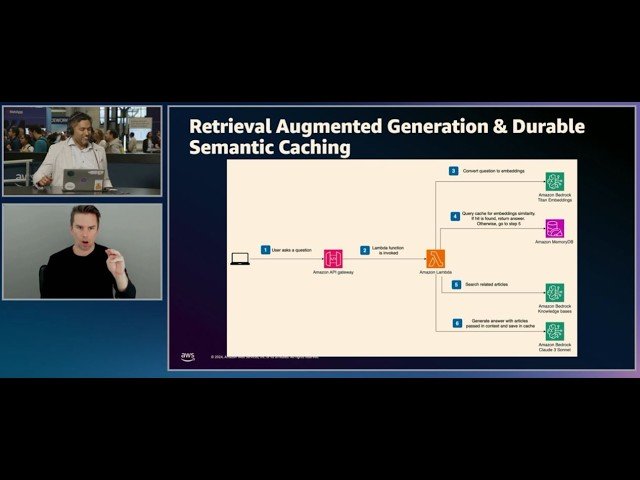Image resolution: width=640 pixels, height=480 pixels.
Task: Click the blue step 1 badge
Action: tap(265, 250)
